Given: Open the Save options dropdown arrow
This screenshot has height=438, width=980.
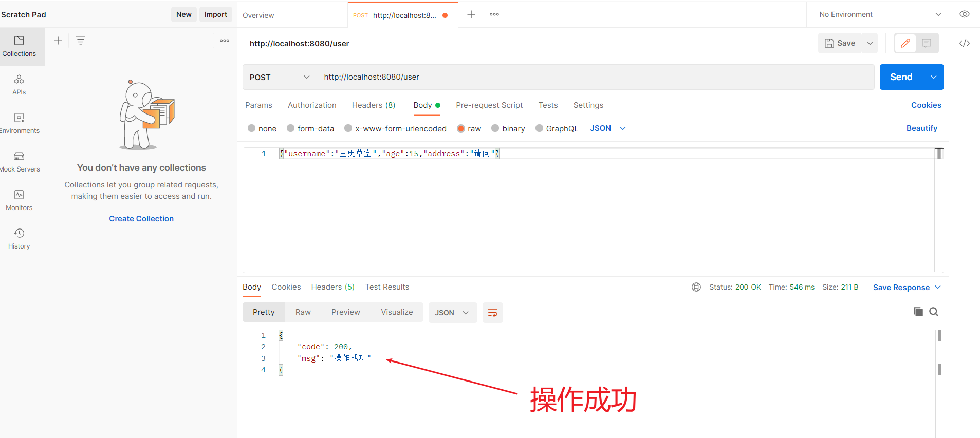Looking at the screenshot, I should click(x=870, y=43).
